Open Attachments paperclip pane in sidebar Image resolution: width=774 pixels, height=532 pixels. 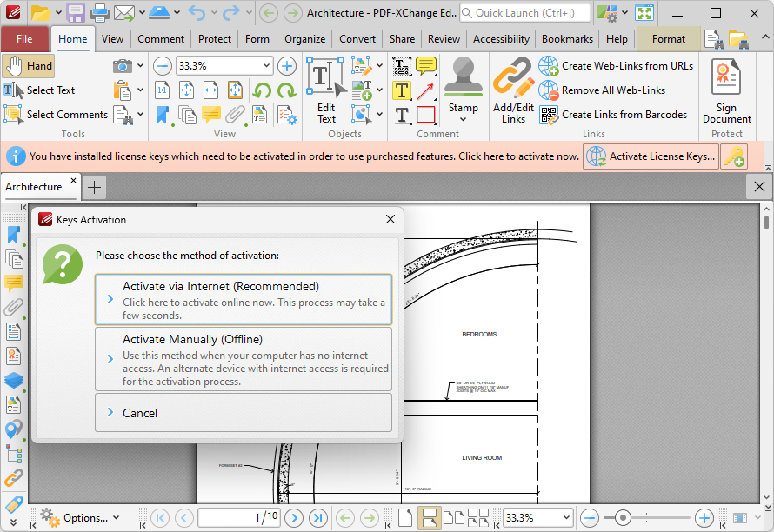[x=14, y=307]
